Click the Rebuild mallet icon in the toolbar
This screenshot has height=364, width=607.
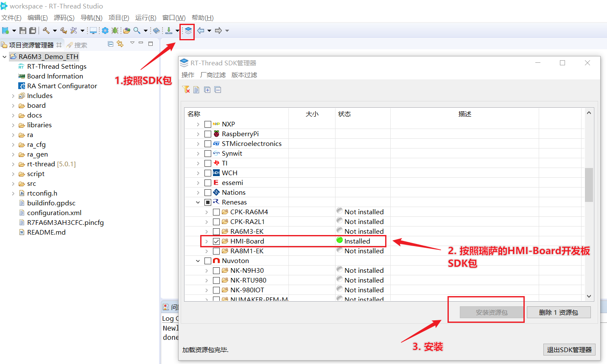64,31
